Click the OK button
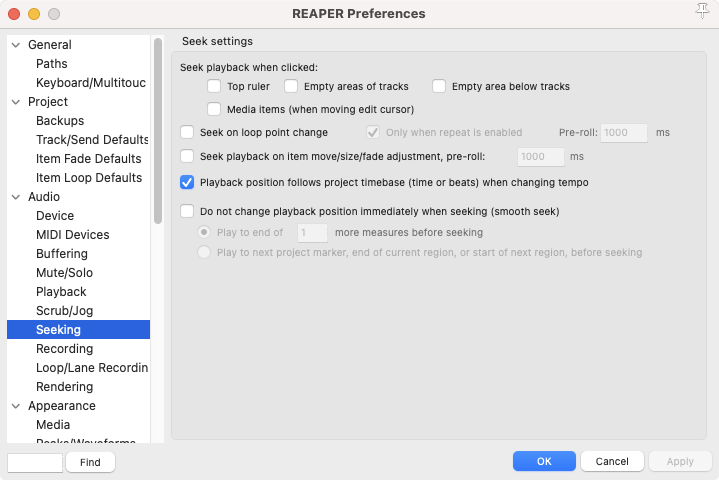 [543, 462]
